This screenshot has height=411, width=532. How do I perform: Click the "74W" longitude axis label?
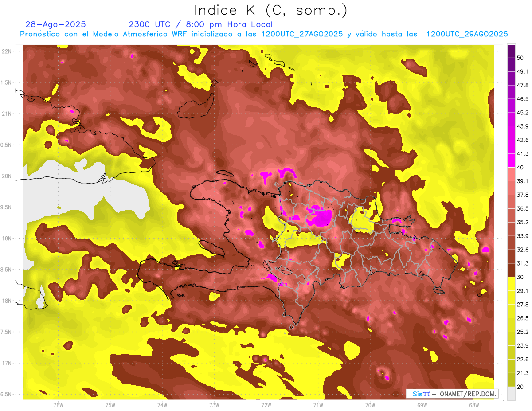coord(162,404)
